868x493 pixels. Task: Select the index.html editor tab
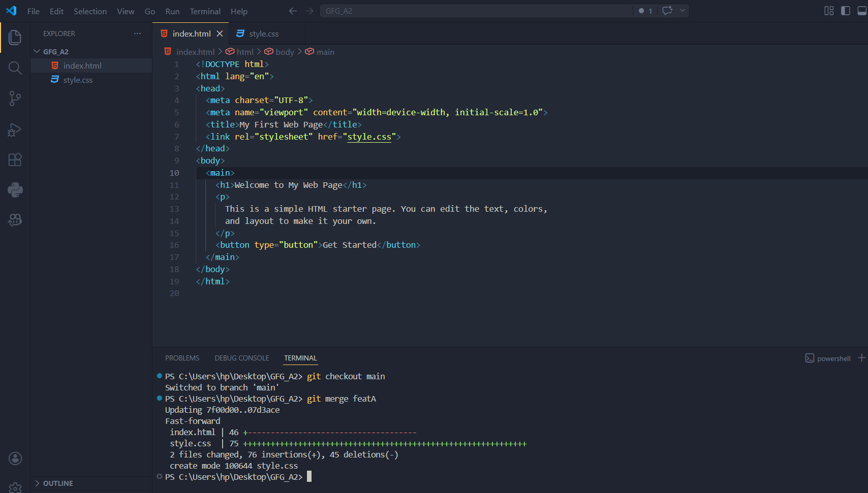coord(191,34)
